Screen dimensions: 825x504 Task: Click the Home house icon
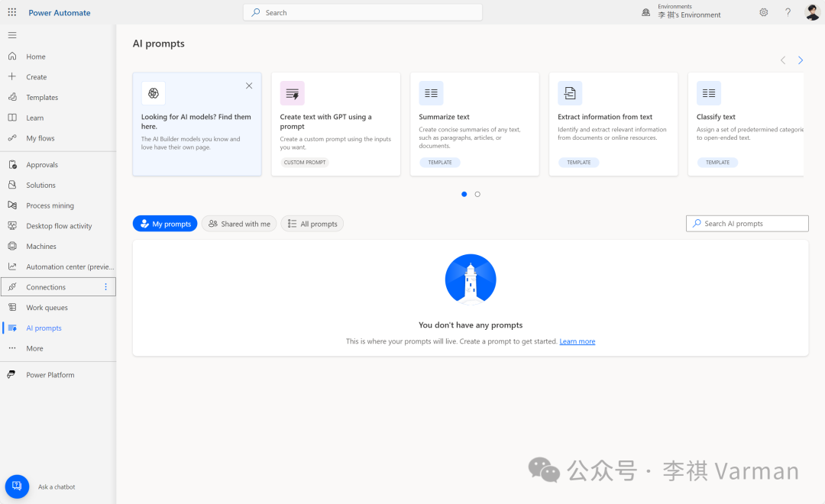(x=12, y=57)
